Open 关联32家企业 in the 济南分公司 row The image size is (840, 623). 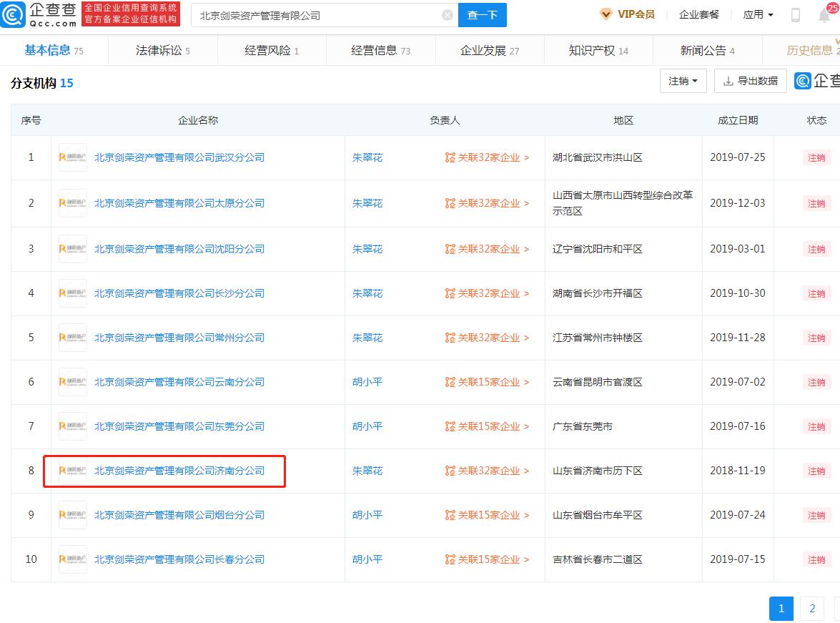(487, 471)
